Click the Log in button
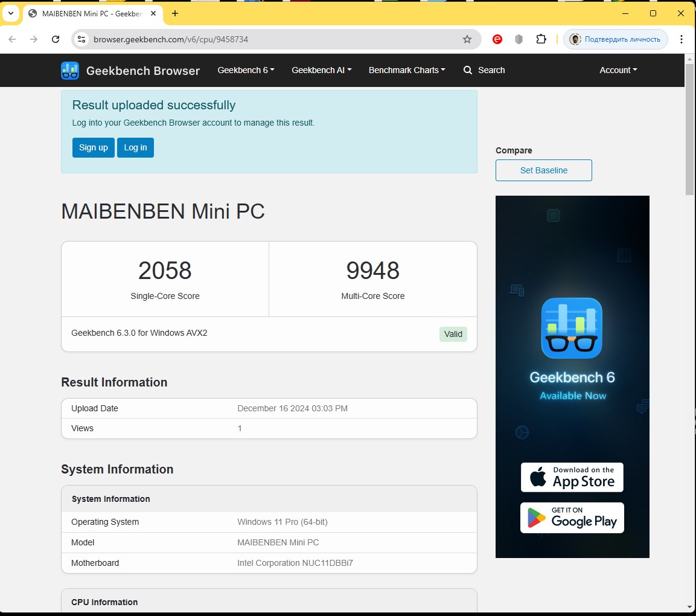The width and height of the screenshot is (696, 616). tap(135, 147)
